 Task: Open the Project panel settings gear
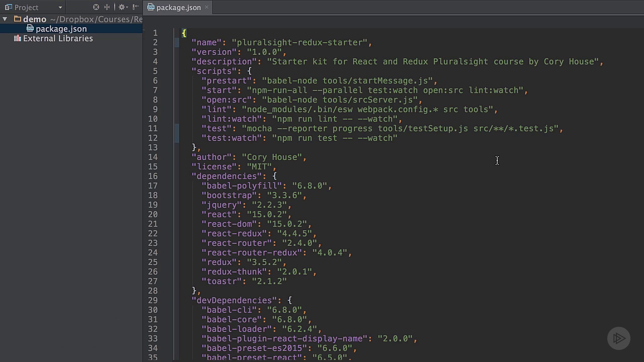(x=122, y=7)
